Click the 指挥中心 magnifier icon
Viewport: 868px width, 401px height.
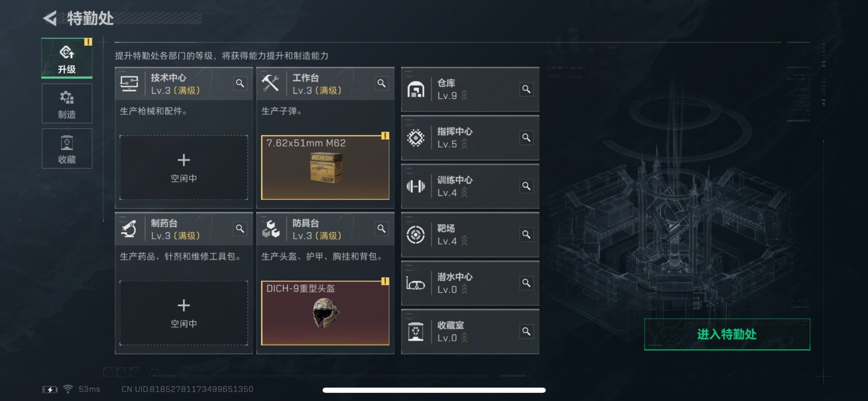point(526,137)
